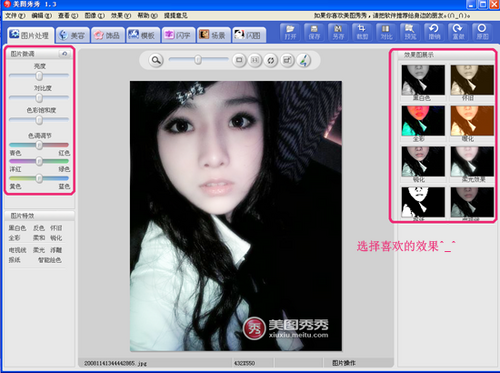
Task: Apply the 浮雕 effect in 图片特效 list
Action: (56, 250)
